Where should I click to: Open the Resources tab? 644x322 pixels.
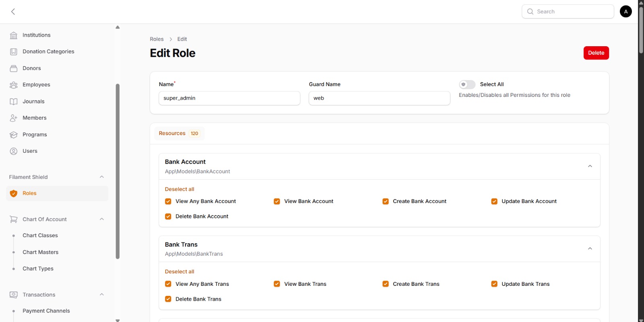(180, 133)
